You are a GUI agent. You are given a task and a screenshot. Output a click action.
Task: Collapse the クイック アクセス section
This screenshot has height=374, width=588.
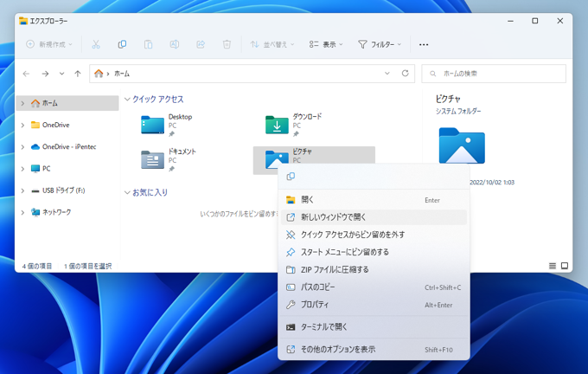point(127,100)
